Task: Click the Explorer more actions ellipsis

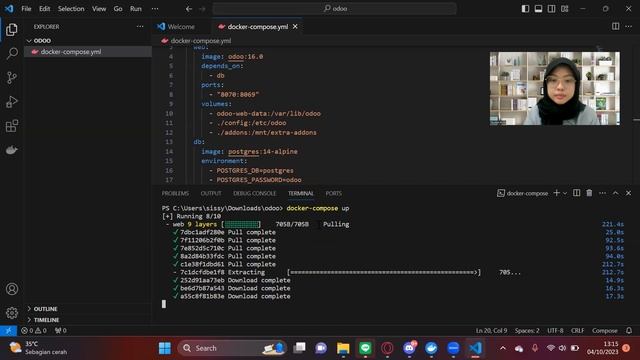Action: point(140,27)
